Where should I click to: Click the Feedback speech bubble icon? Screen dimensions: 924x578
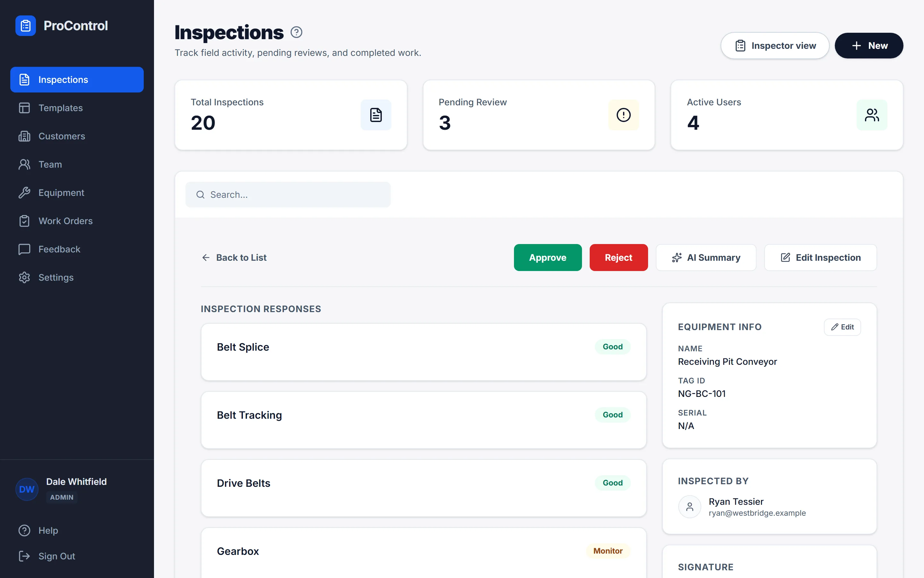click(x=24, y=249)
